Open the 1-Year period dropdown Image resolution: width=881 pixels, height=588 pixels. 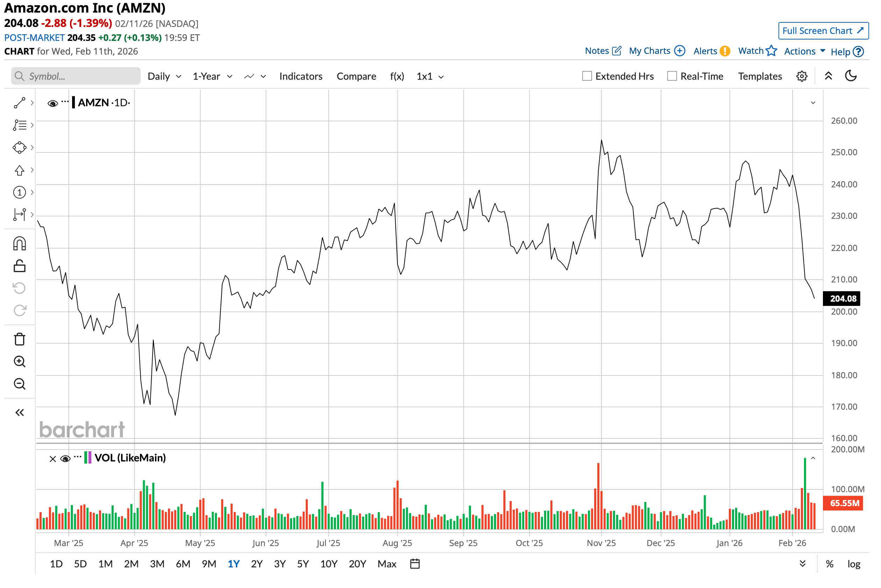[212, 77]
